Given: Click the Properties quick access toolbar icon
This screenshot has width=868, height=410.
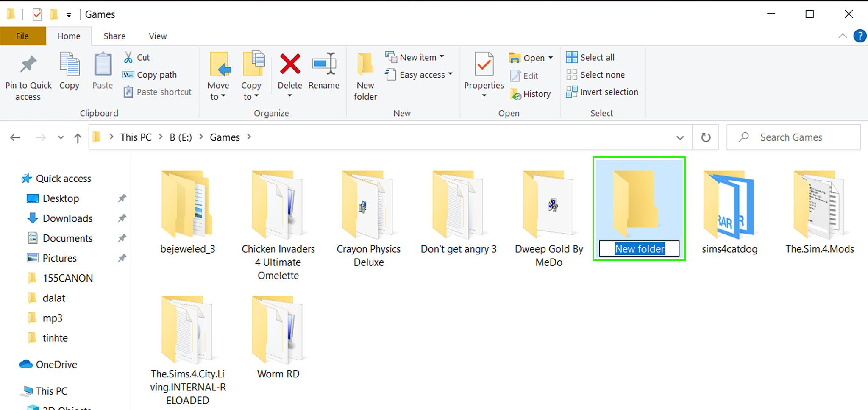Looking at the screenshot, I should pos(37,15).
